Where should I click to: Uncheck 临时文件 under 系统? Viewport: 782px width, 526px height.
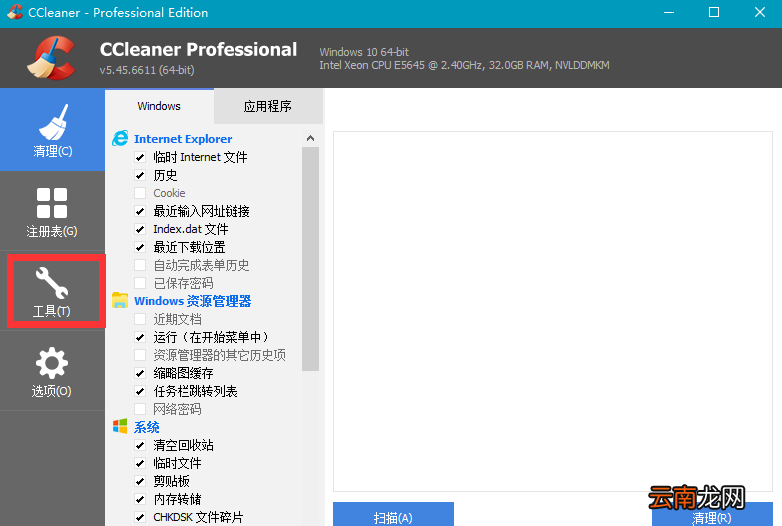(x=140, y=463)
